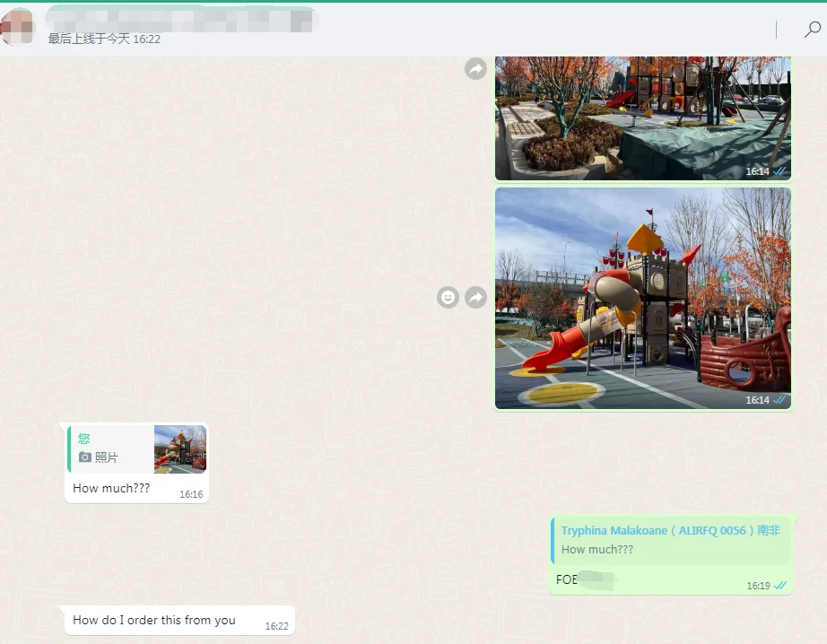Viewport: 827px width, 644px height.
Task: Click quoted Tryphina Malakoane reply header
Action: (670, 531)
